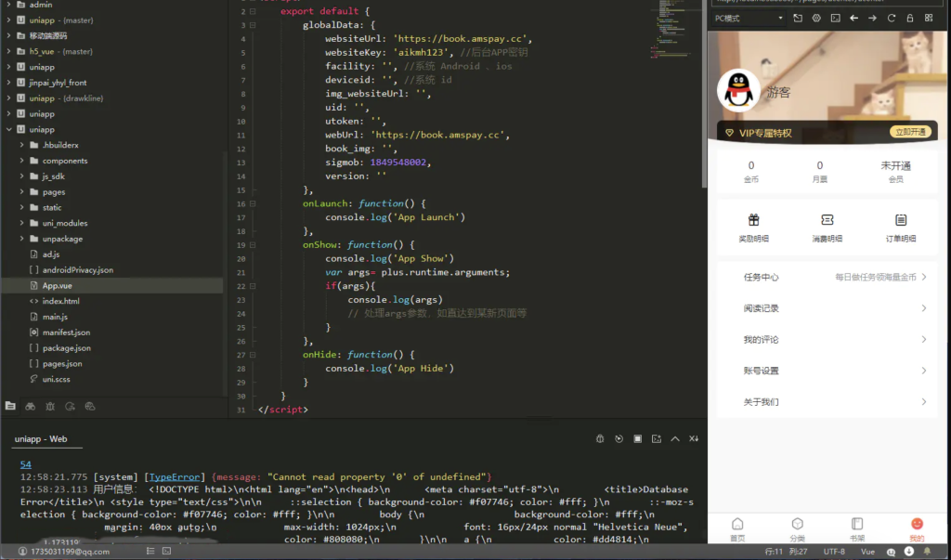Screen dimensions: 951x560
Task: Toggle the lock icon in preview toolbar
Action: (911, 19)
